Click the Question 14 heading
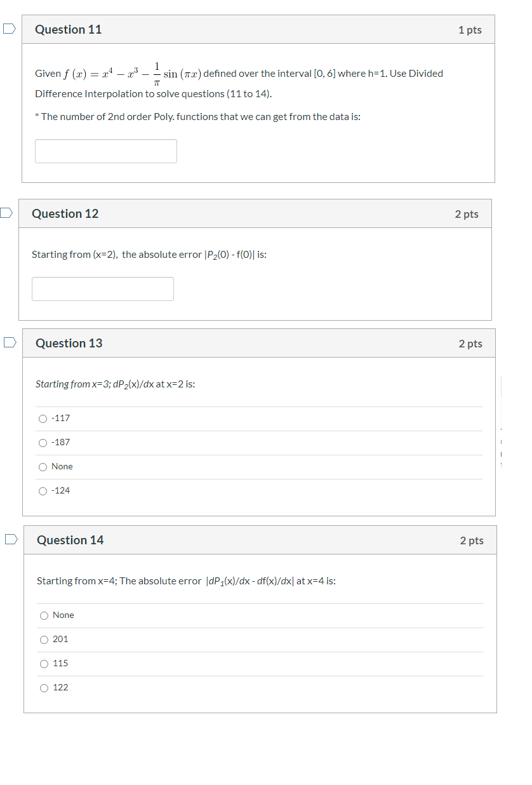532x785 pixels. click(70, 540)
